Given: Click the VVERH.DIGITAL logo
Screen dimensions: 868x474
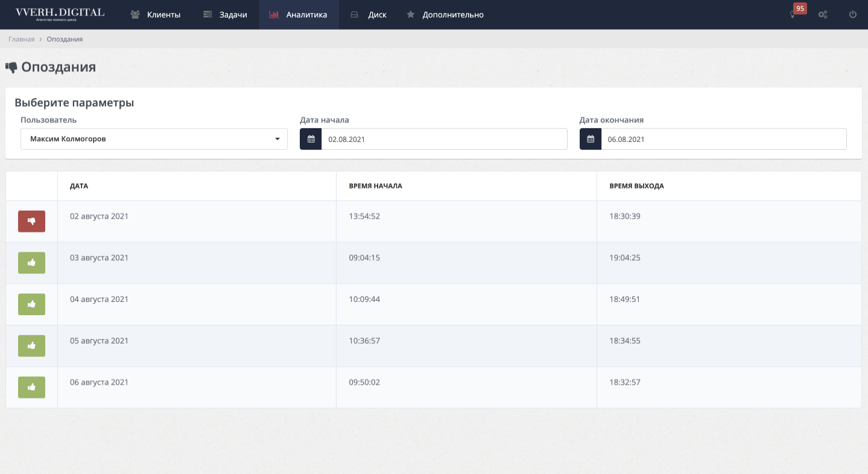Looking at the screenshot, I should tap(60, 14).
